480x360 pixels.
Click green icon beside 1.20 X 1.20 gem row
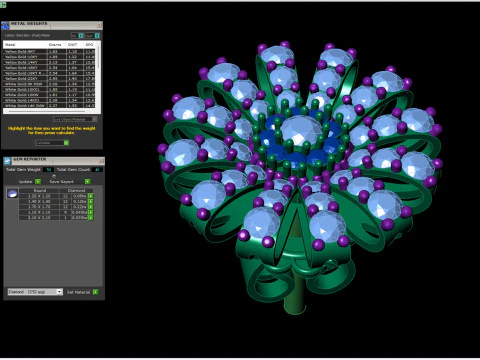click(x=90, y=196)
